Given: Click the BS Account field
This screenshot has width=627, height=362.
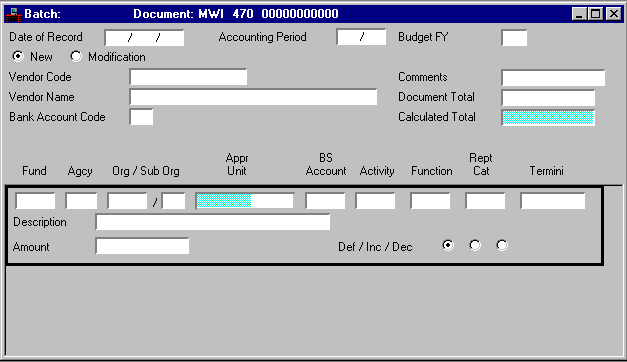Looking at the screenshot, I should click(x=325, y=201).
